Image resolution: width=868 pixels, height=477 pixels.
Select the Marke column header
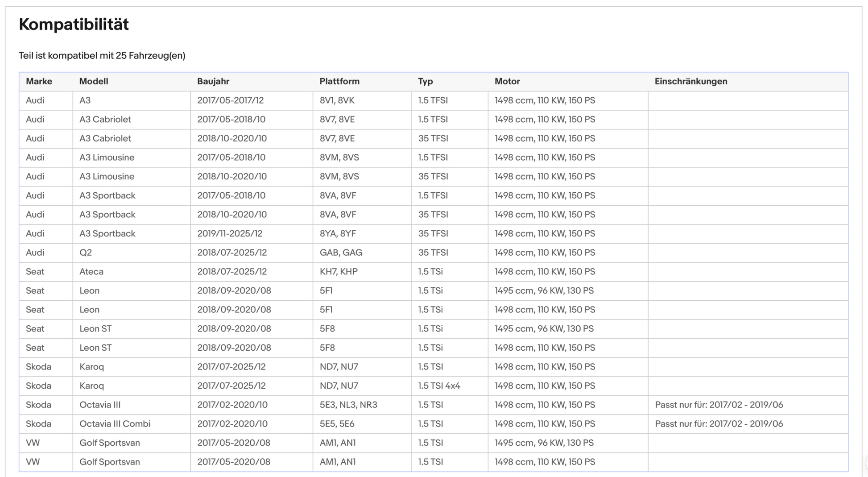click(x=39, y=81)
